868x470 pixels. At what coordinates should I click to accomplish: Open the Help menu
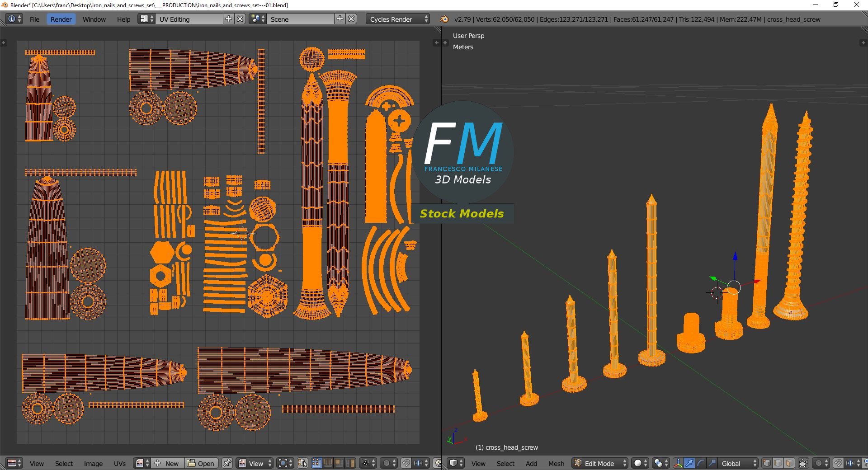tap(123, 19)
